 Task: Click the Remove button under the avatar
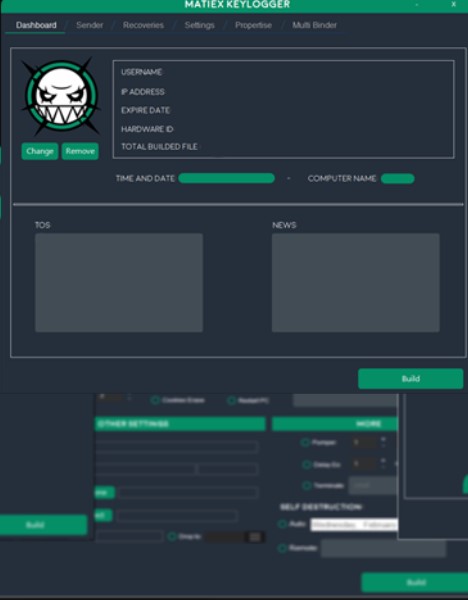coord(80,151)
